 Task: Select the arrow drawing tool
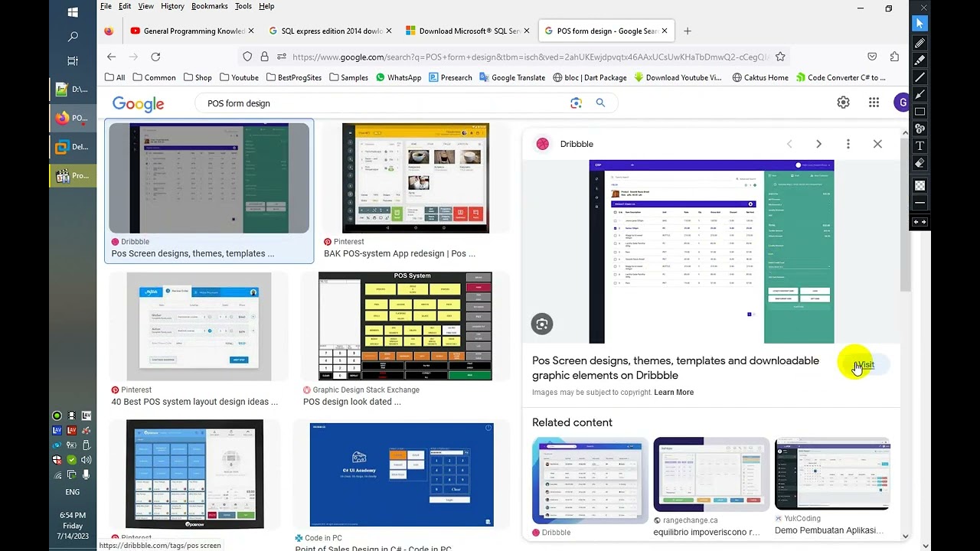tap(920, 94)
